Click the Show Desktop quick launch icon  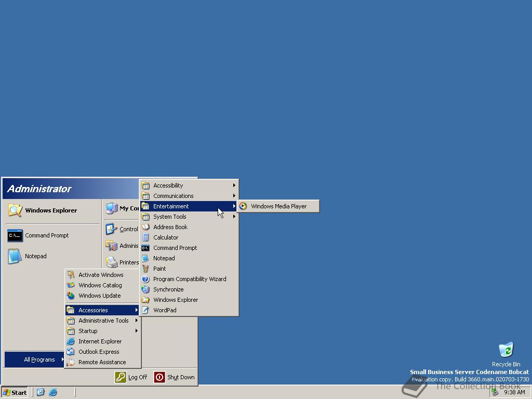pos(41,392)
